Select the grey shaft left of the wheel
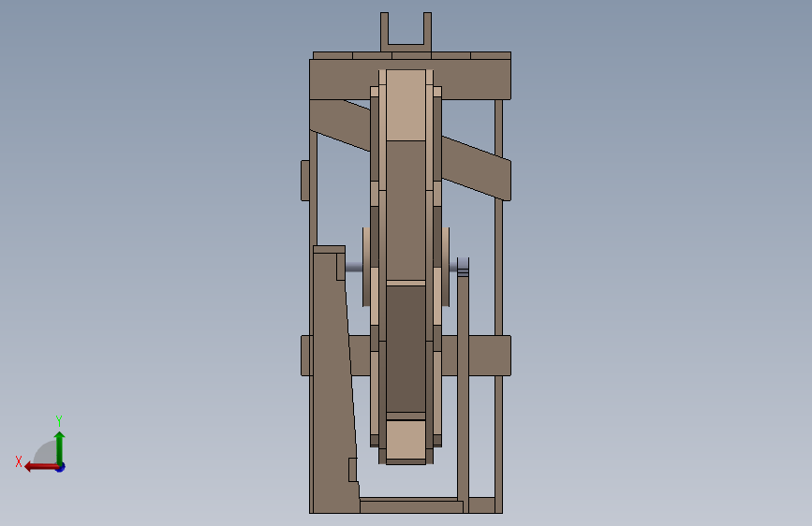812x526 pixels. coord(354,267)
